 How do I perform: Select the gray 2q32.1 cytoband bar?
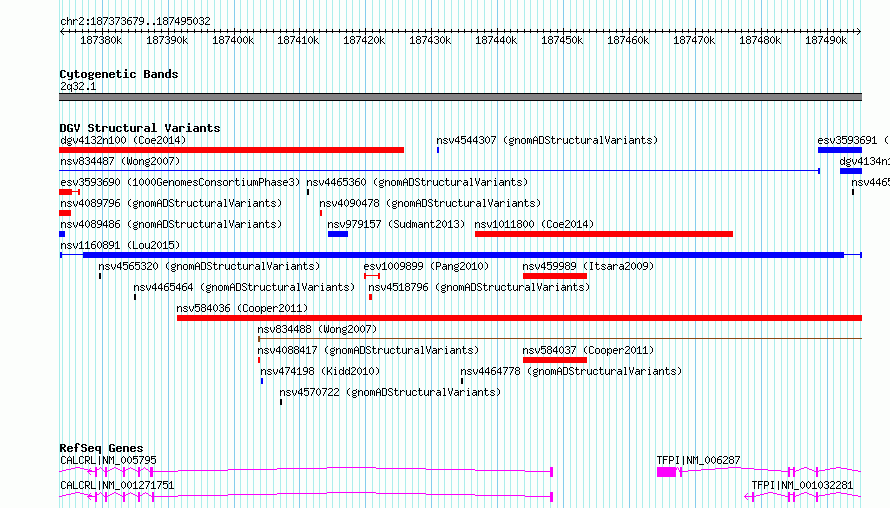(460, 97)
